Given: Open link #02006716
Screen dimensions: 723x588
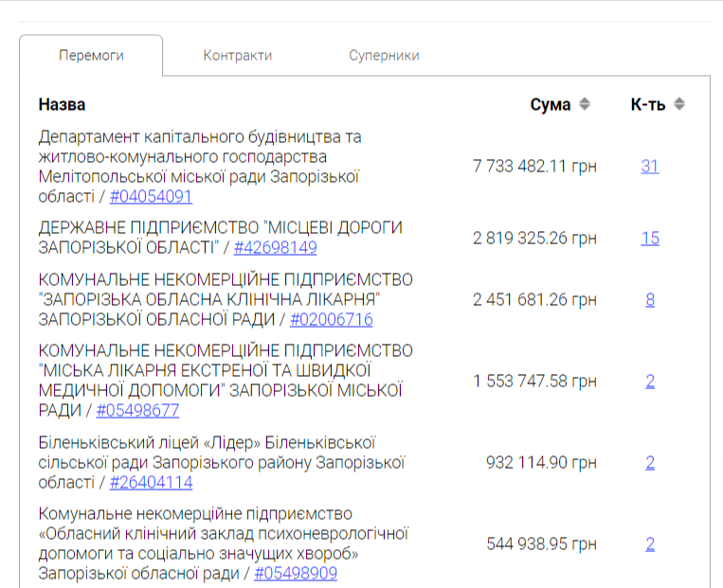Looking at the screenshot, I should [x=331, y=319].
